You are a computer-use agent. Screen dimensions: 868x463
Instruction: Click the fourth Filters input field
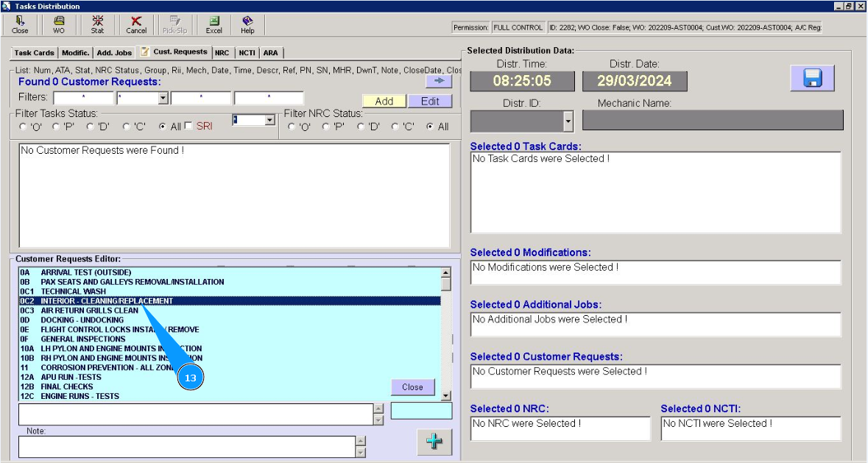pyautogui.click(x=269, y=99)
